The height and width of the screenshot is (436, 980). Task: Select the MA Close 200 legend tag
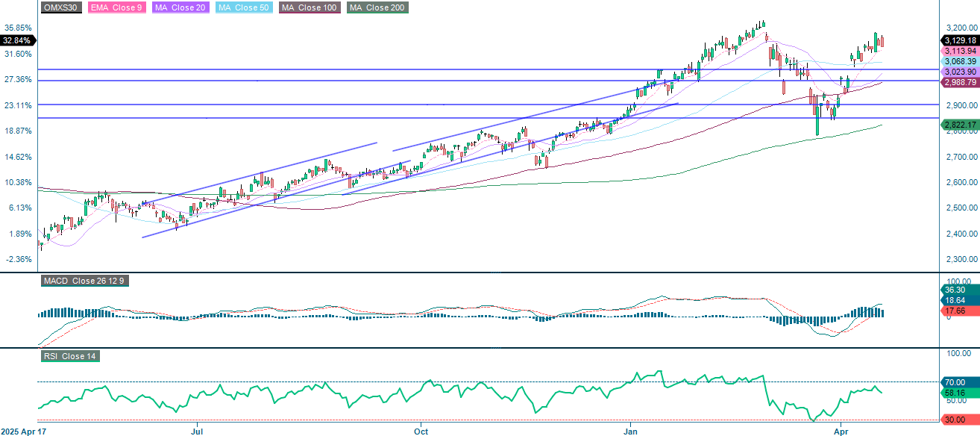[377, 7]
